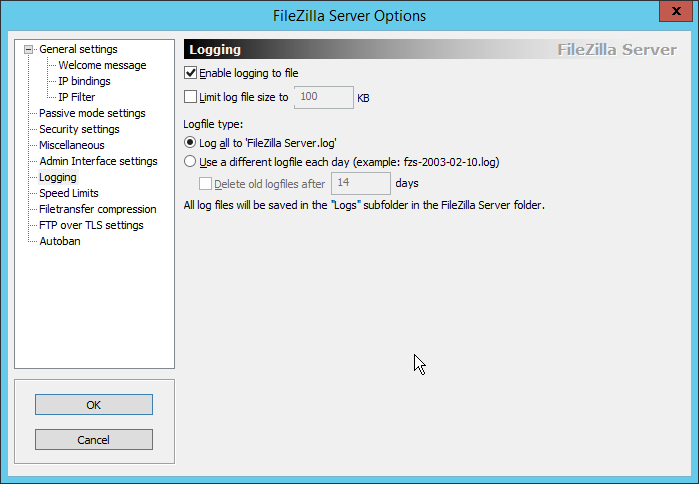The width and height of the screenshot is (699, 484).
Task: Select IP bindings in the tree
Action: pos(84,81)
